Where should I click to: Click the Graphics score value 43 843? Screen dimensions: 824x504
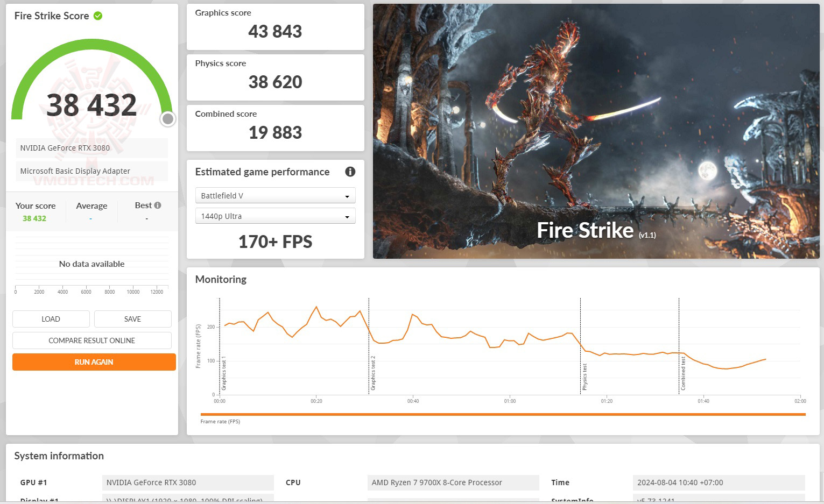275,32
